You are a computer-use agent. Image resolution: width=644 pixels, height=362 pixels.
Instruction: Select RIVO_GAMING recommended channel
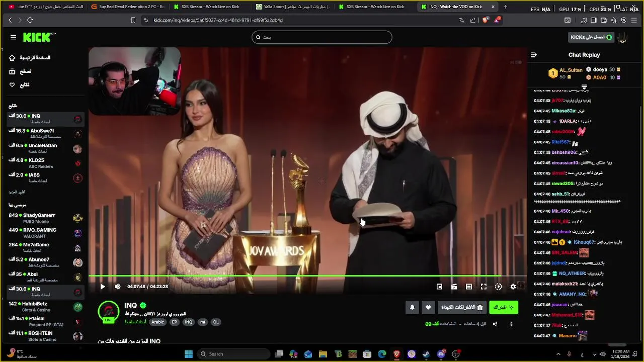[45, 233]
